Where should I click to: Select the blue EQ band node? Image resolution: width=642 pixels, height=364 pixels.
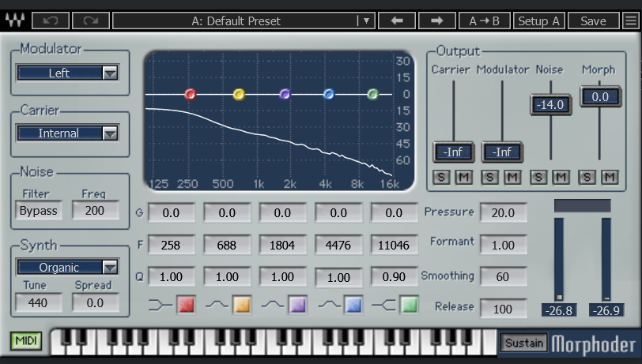pos(329,95)
